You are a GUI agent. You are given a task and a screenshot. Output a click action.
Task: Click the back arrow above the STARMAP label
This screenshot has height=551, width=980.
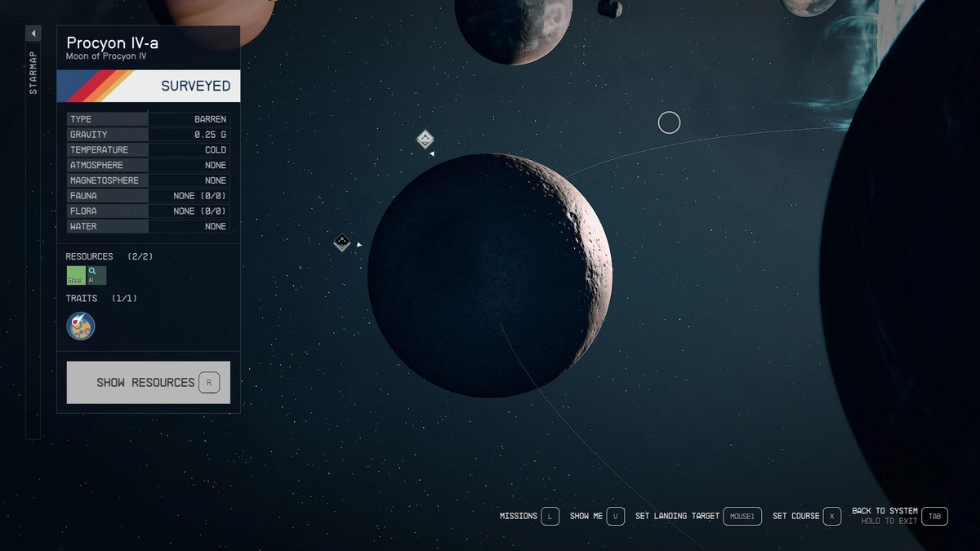33,33
